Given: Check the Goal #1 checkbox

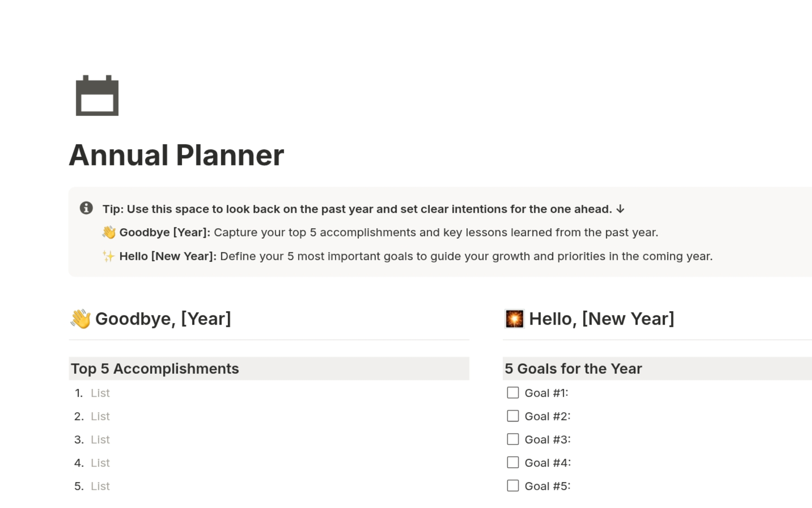Looking at the screenshot, I should point(513,392).
